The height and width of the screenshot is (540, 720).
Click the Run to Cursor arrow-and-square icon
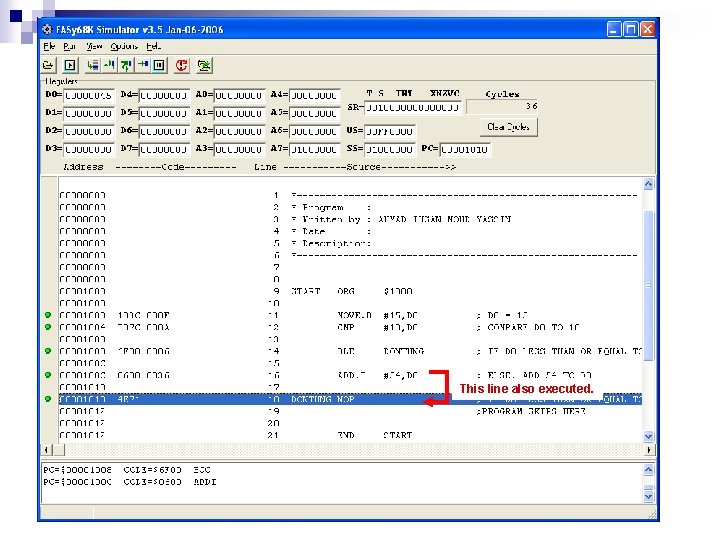point(142,65)
